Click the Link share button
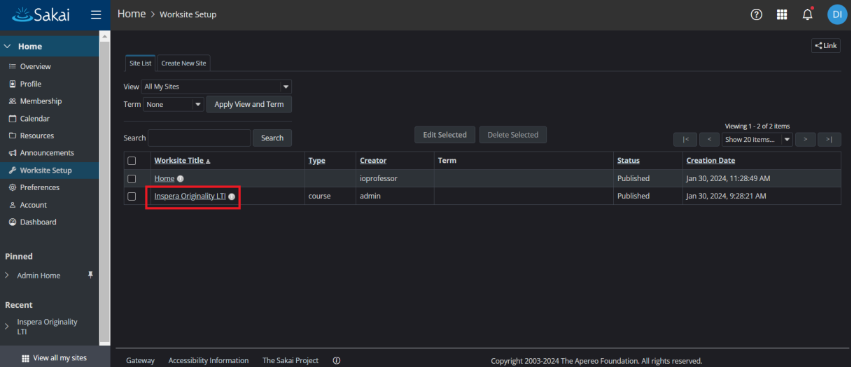Viewport: 851px width, 367px height. [825, 46]
